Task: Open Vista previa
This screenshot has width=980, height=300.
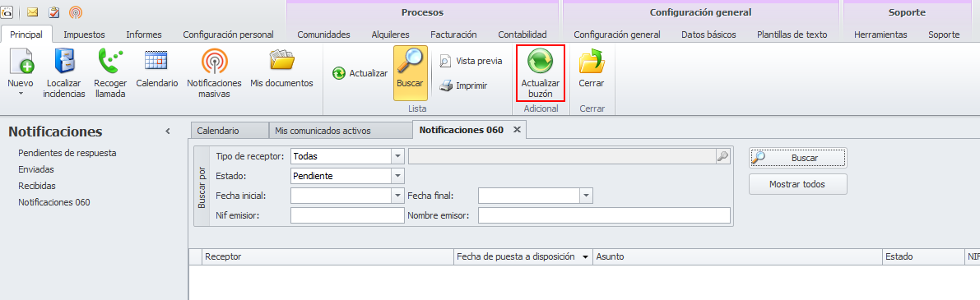Action: pos(471,61)
